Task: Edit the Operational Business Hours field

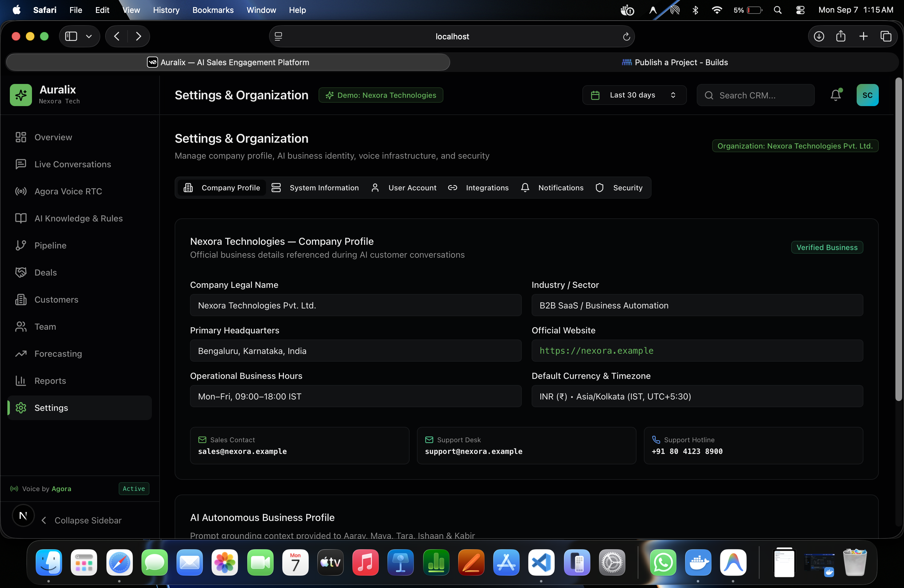Action: click(x=355, y=396)
